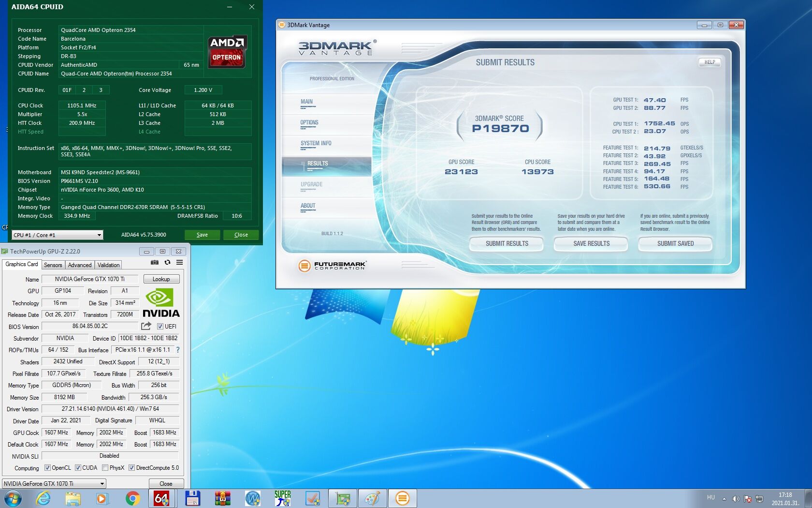Open WinRAR from the taskbar
Viewport: 812px width, 508px height.
[x=223, y=498]
